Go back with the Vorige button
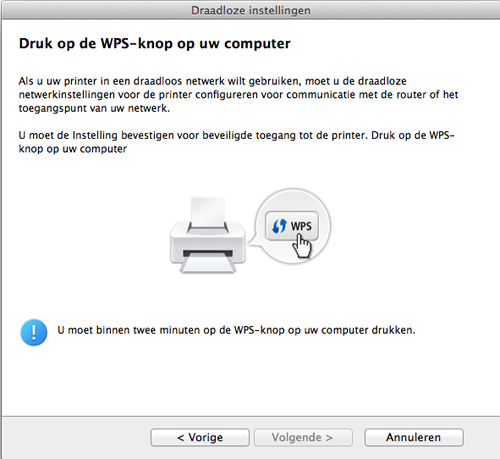This screenshot has width=500, height=459. pyautogui.click(x=200, y=437)
